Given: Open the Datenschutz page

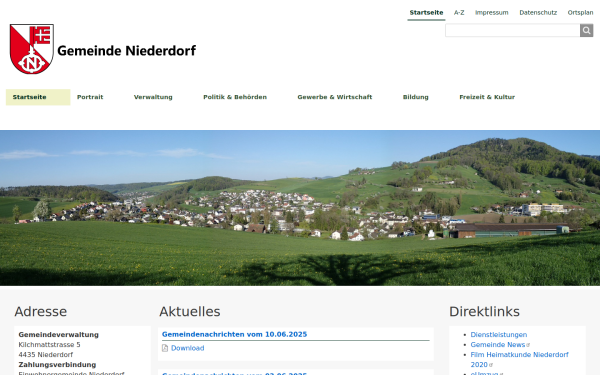Looking at the screenshot, I should (538, 13).
